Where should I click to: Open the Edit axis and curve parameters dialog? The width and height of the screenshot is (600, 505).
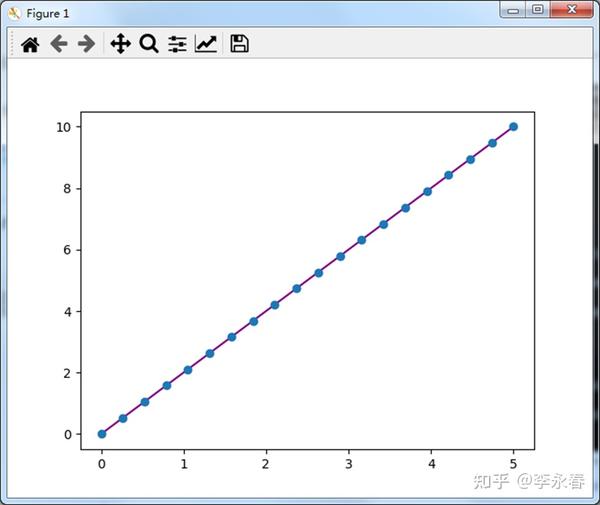pyautogui.click(x=206, y=44)
